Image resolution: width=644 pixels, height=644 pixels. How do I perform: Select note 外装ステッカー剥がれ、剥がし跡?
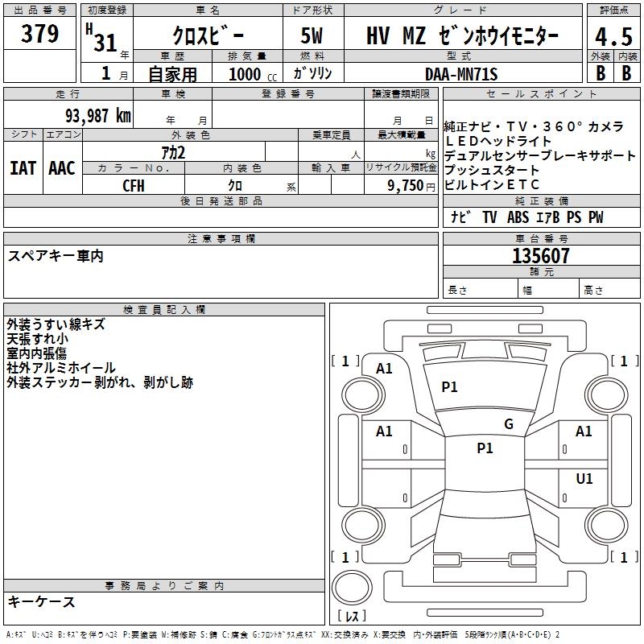(x=100, y=382)
